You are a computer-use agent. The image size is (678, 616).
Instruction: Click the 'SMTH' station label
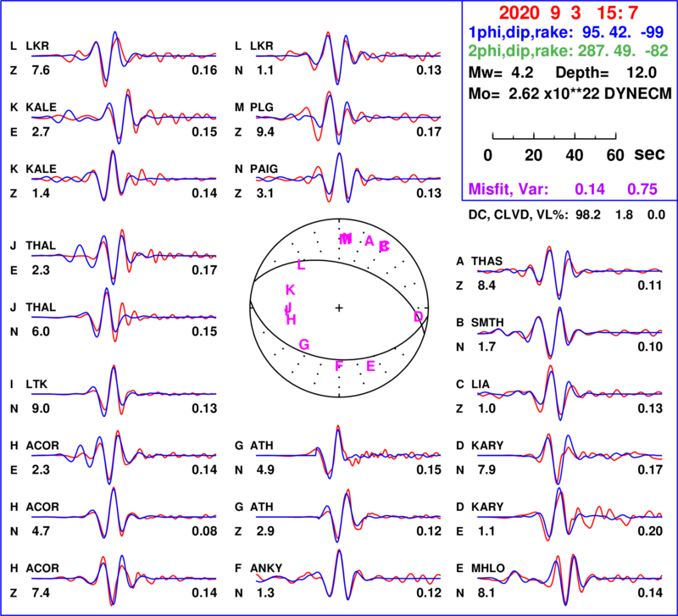(487, 323)
